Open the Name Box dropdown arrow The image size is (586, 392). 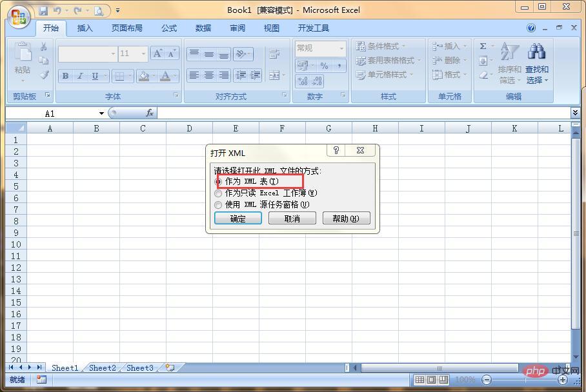(101, 113)
